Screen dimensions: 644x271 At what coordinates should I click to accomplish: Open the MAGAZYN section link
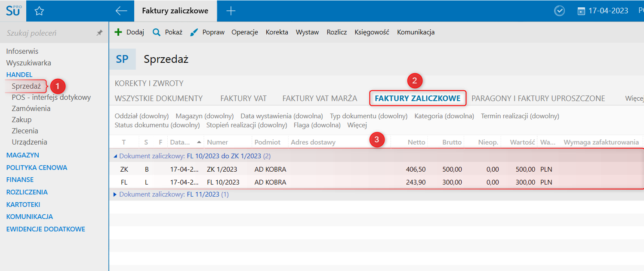coord(22,155)
